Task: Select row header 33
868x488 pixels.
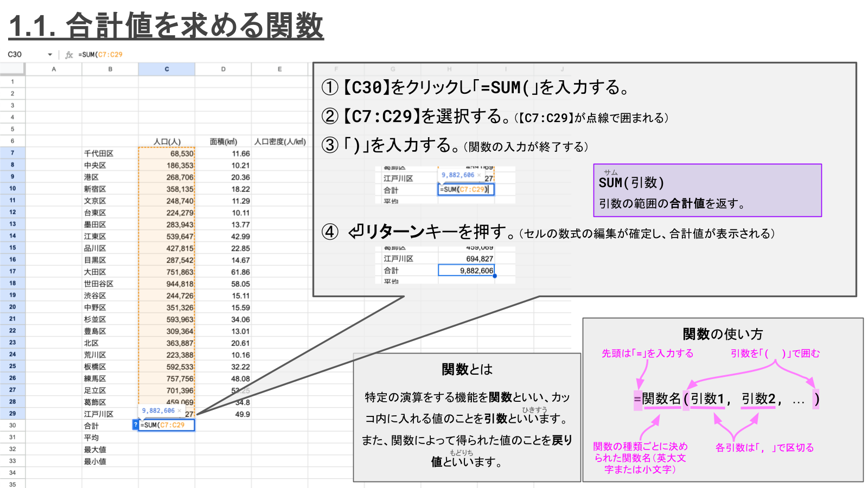Action: pyautogui.click(x=12, y=461)
